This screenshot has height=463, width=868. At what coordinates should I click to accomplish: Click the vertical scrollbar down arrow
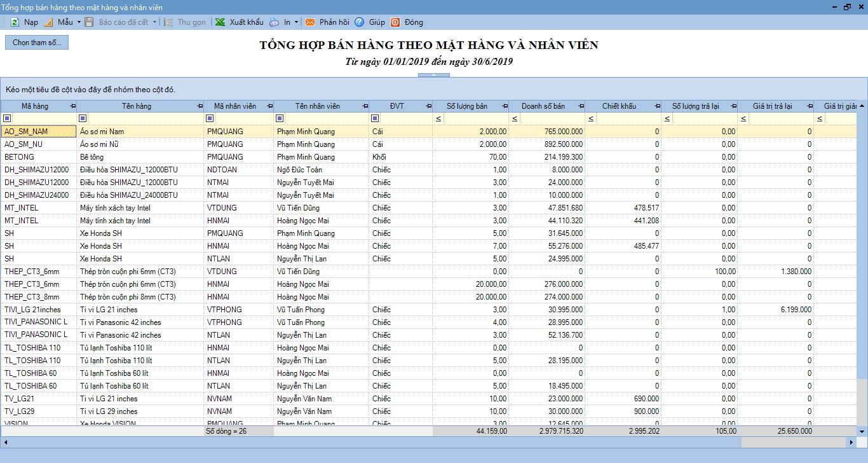(x=862, y=431)
